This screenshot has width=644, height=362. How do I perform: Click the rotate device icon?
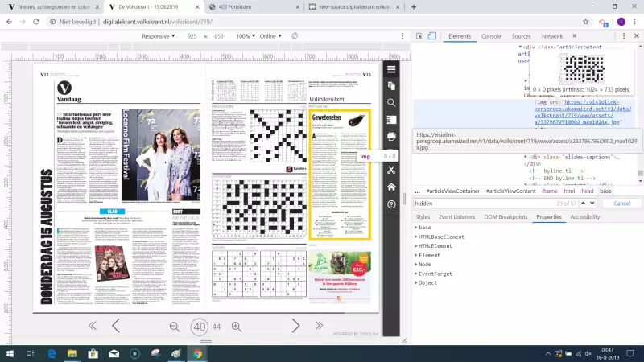tap(295, 36)
